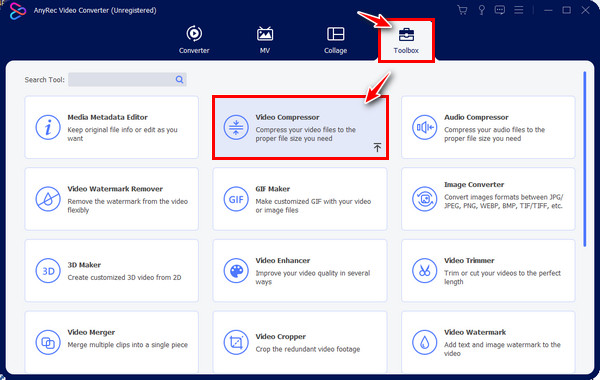Click the Media Metadata Editor info icon
Viewport: 600px width, 380px height.
(x=48, y=127)
